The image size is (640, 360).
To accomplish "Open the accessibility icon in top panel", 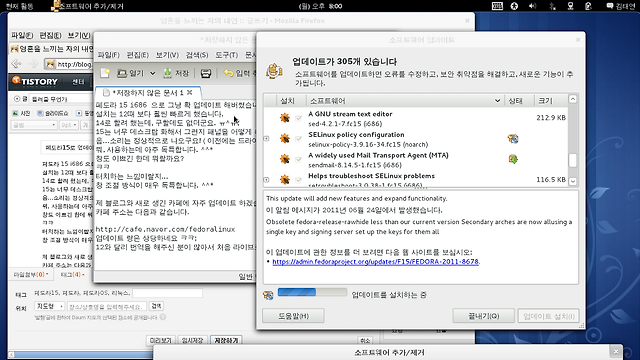I will [514, 6].
